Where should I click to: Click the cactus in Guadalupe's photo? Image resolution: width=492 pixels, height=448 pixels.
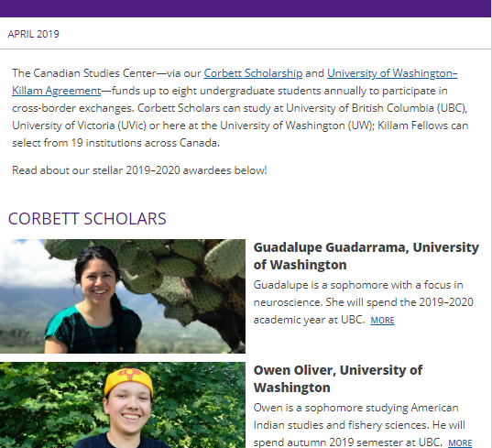188,276
